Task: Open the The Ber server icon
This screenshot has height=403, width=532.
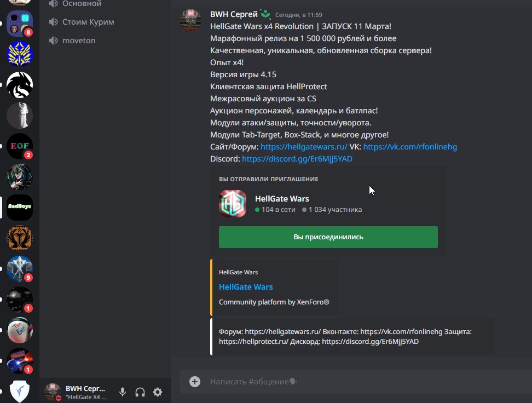Action: click(20, 330)
